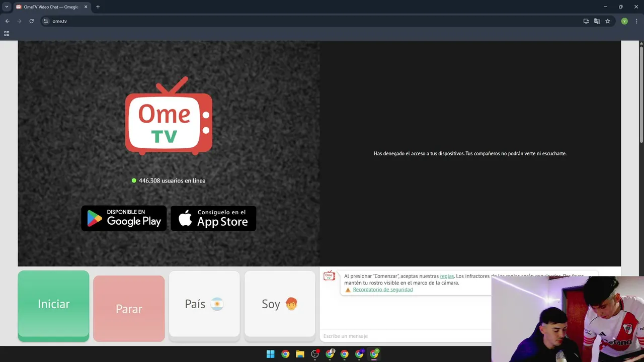Go back to the previous page
The image size is (644, 362).
[x=7, y=21]
